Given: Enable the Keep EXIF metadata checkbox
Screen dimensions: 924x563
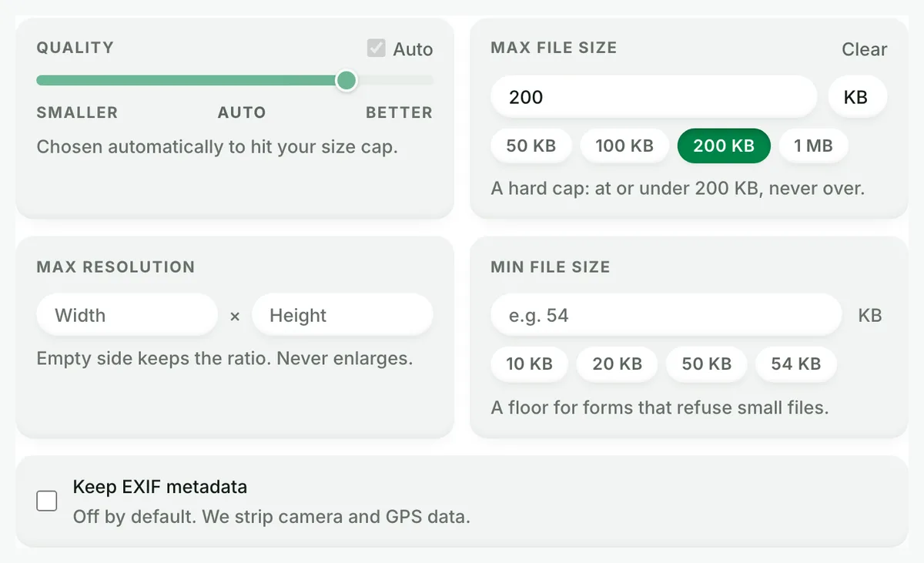Looking at the screenshot, I should tap(47, 501).
